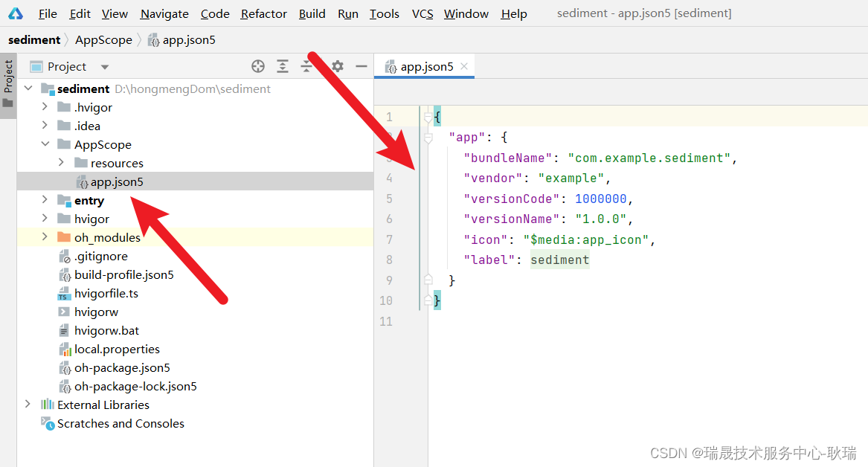The height and width of the screenshot is (467, 868).
Task: Select the entry module icon
Action: 64,200
